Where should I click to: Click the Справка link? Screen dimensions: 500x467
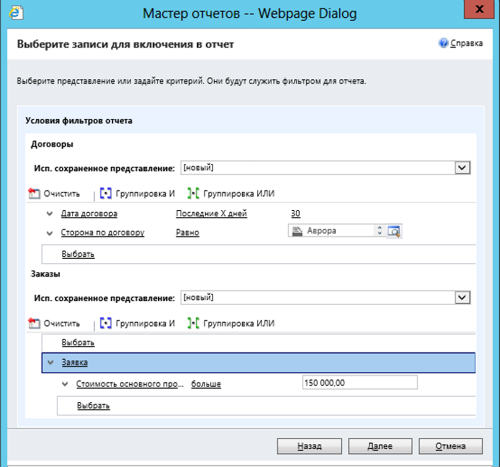[466, 43]
